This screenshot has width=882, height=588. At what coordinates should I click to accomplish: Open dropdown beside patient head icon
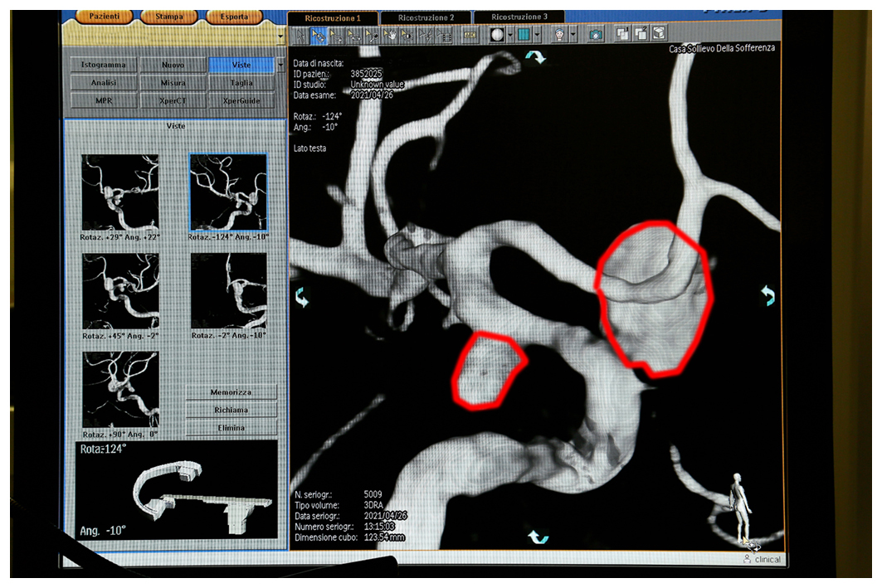click(573, 35)
